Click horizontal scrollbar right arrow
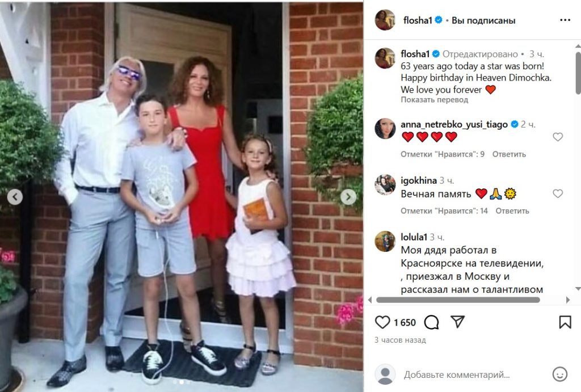Viewport: 581px width, 392px height. tap(569, 300)
